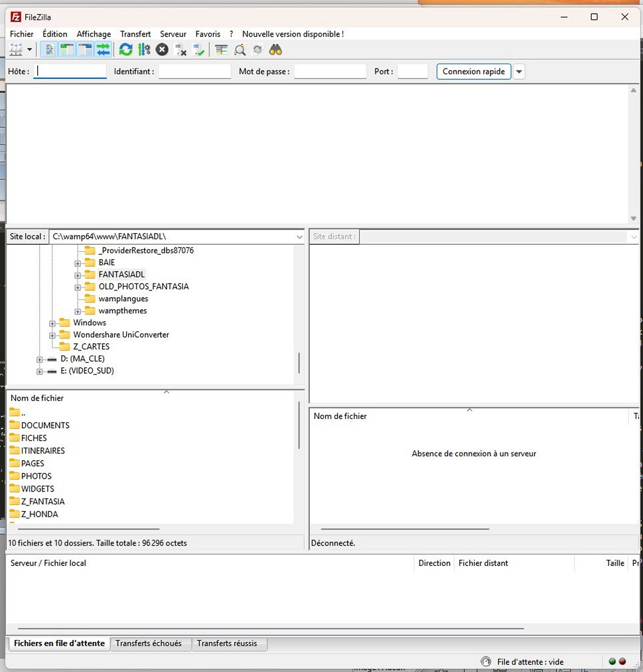Screen dimensions: 643x672
Task: Click the cancel current operation icon
Action: (162, 50)
